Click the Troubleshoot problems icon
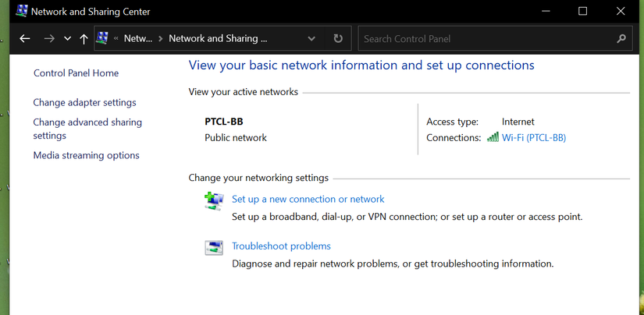This screenshot has height=315, width=644. click(x=214, y=248)
